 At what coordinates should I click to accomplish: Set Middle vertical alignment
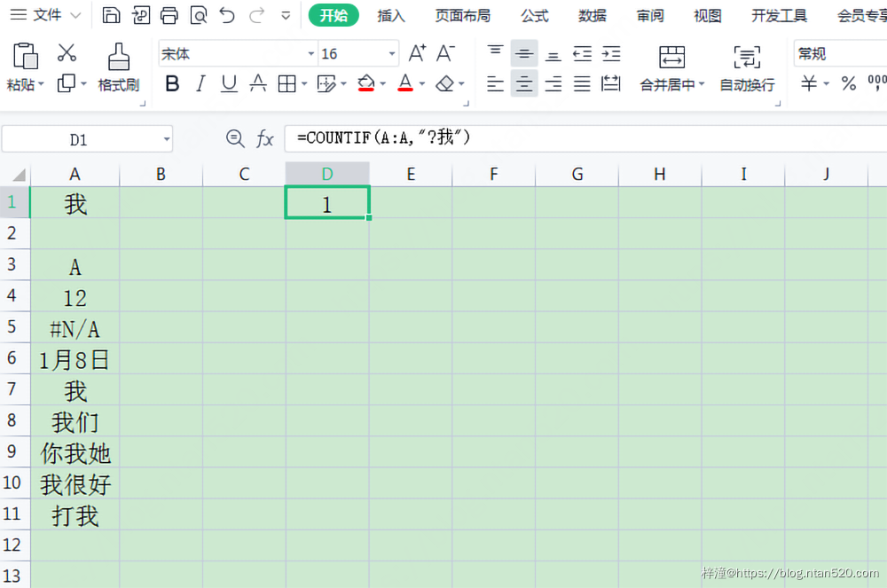click(524, 54)
